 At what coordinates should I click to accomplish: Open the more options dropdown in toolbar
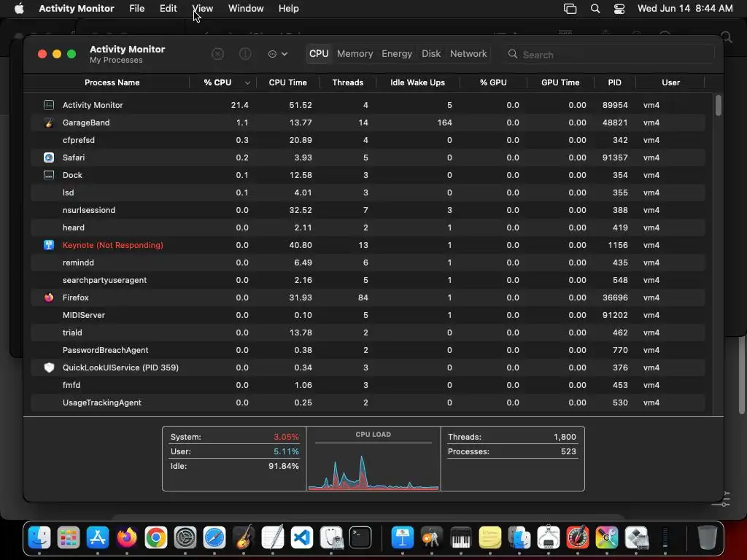coord(278,54)
